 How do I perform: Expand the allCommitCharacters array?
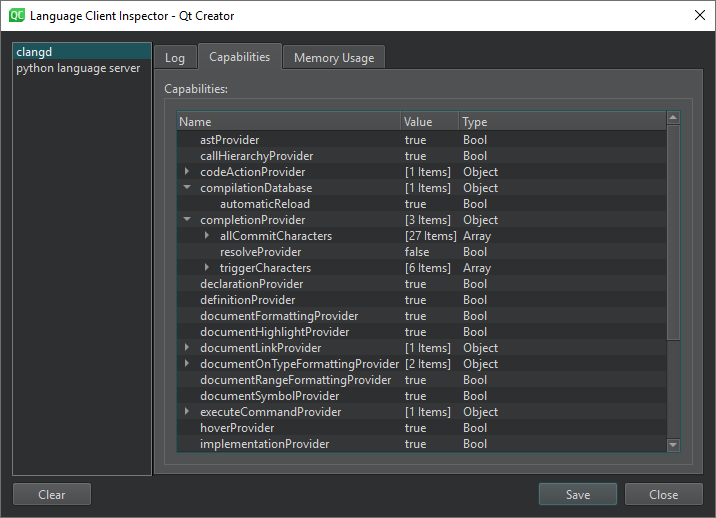coord(207,236)
